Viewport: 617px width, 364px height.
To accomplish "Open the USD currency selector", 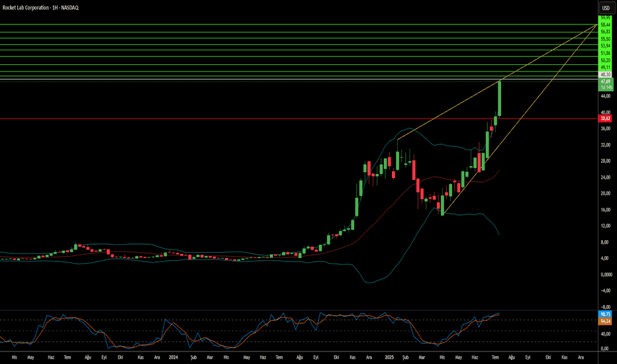I will click(606, 8).
